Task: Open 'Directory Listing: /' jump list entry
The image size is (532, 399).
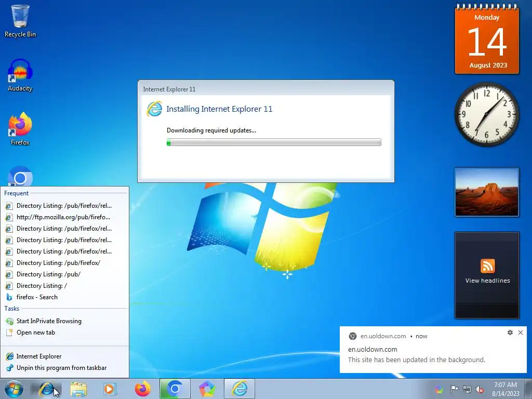Action: (x=64, y=286)
